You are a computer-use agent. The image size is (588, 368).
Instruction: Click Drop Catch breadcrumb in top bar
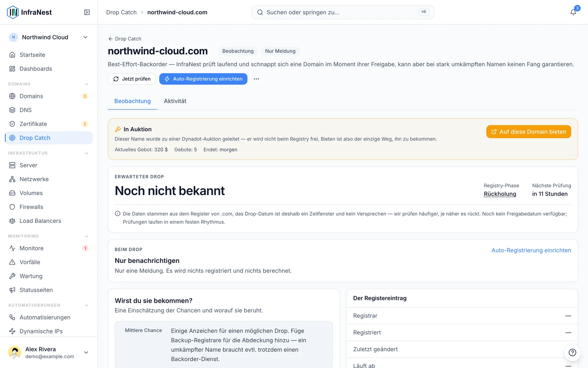tap(121, 12)
